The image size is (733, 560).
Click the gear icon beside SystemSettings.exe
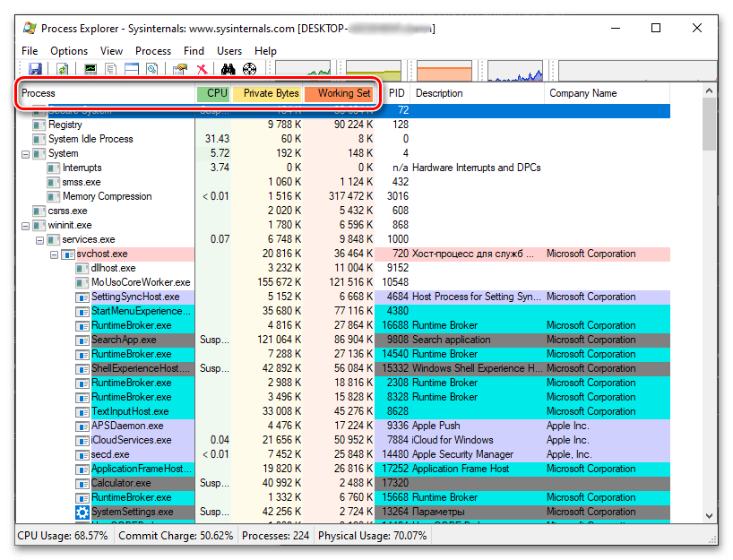point(82,512)
